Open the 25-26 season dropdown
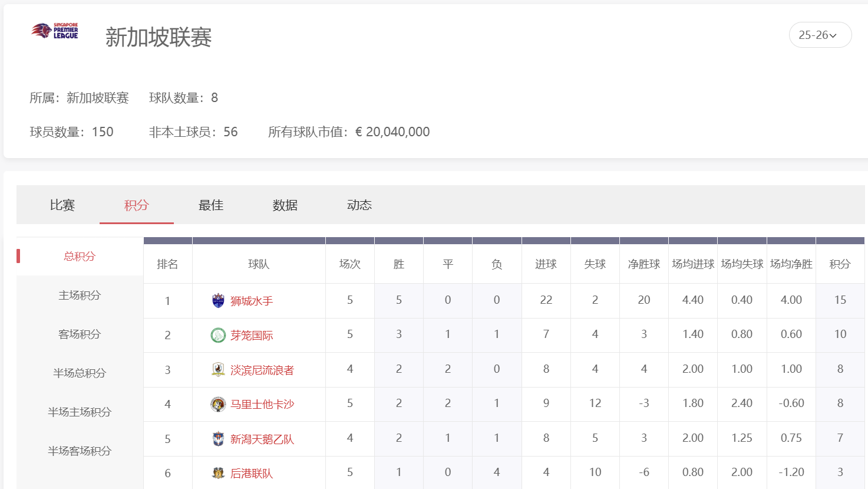Viewport: 868px width, 489px height. 820,35
